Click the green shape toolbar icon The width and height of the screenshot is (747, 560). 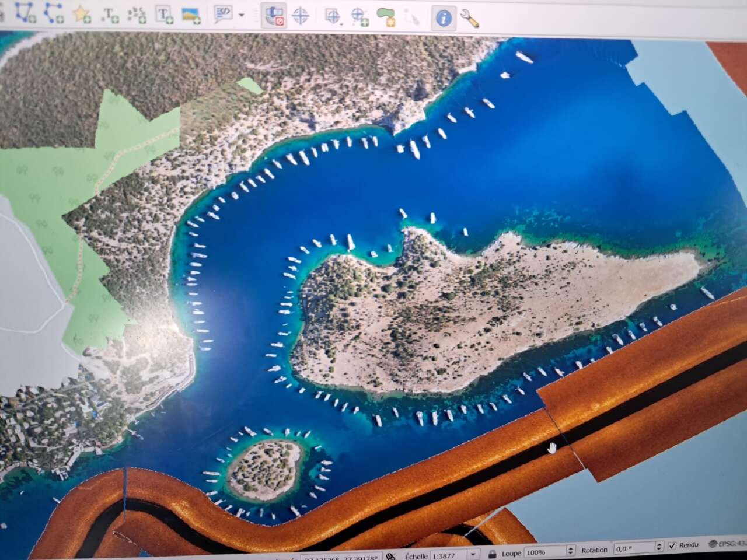[x=386, y=17]
